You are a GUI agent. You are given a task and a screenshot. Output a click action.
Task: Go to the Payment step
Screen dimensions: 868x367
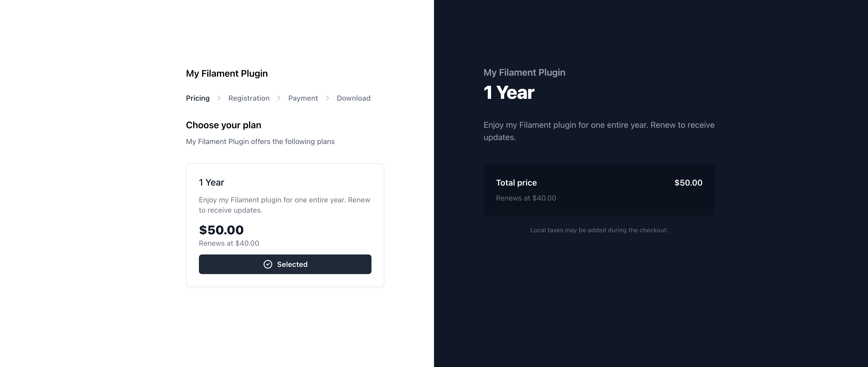(303, 98)
